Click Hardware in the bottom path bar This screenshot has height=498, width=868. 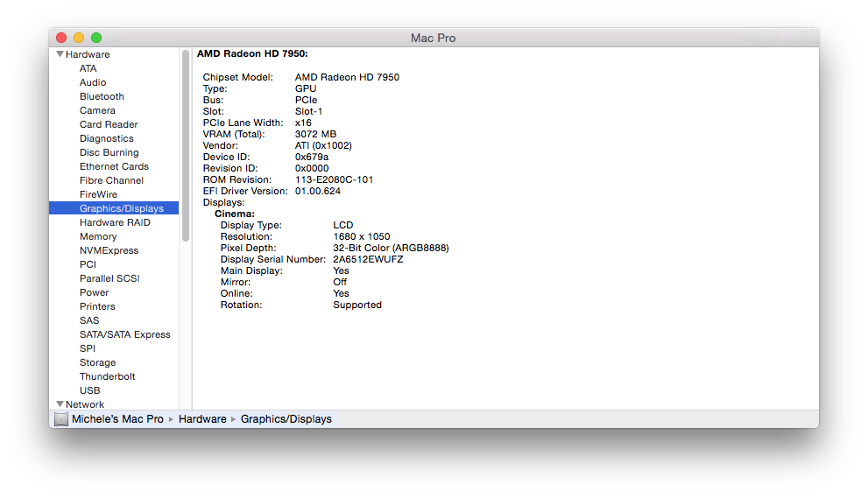[x=202, y=419]
